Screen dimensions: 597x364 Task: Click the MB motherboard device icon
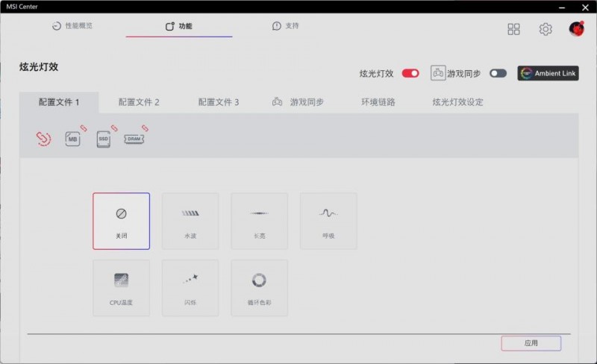[72, 139]
